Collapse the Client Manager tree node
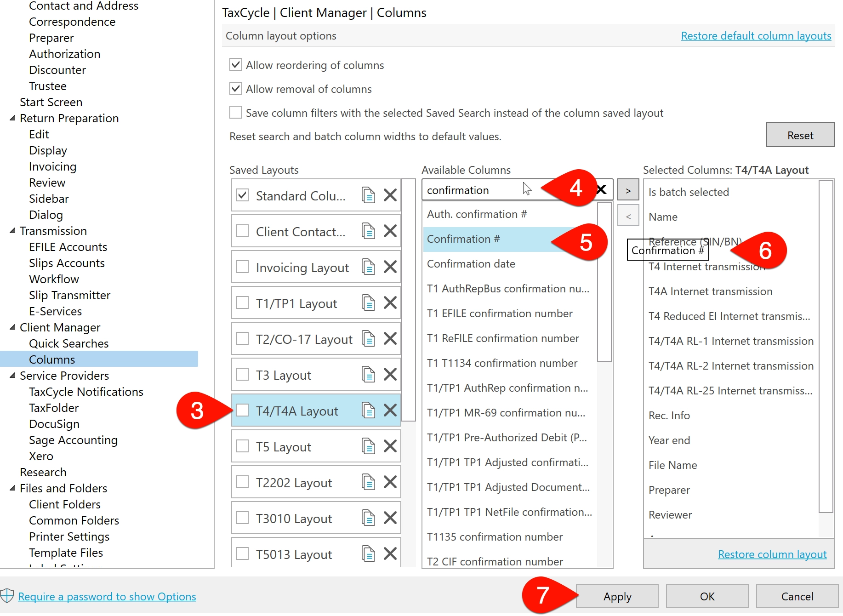843x616 pixels. (12, 327)
